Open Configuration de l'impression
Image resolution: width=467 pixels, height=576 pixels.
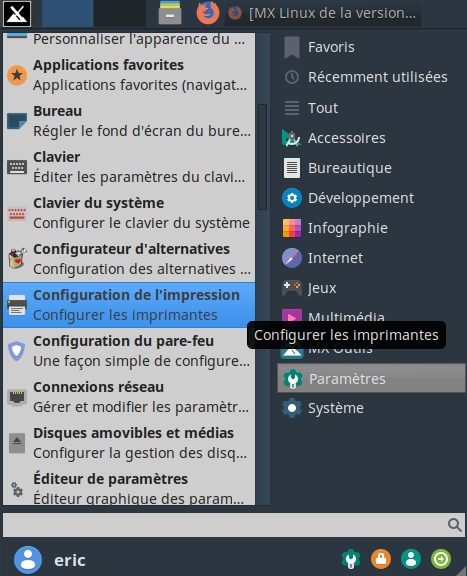click(x=129, y=305)
